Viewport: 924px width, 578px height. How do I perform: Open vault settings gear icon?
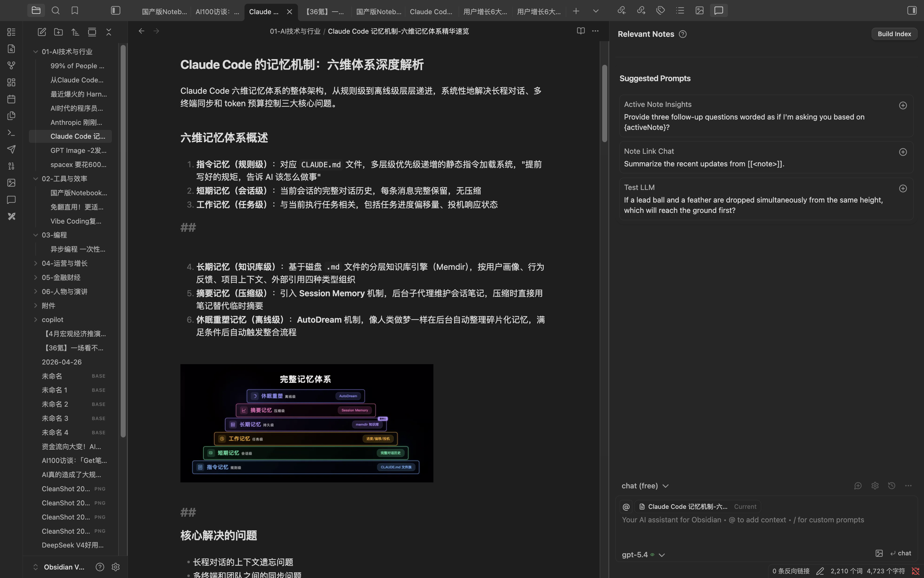tap(116, 567)
